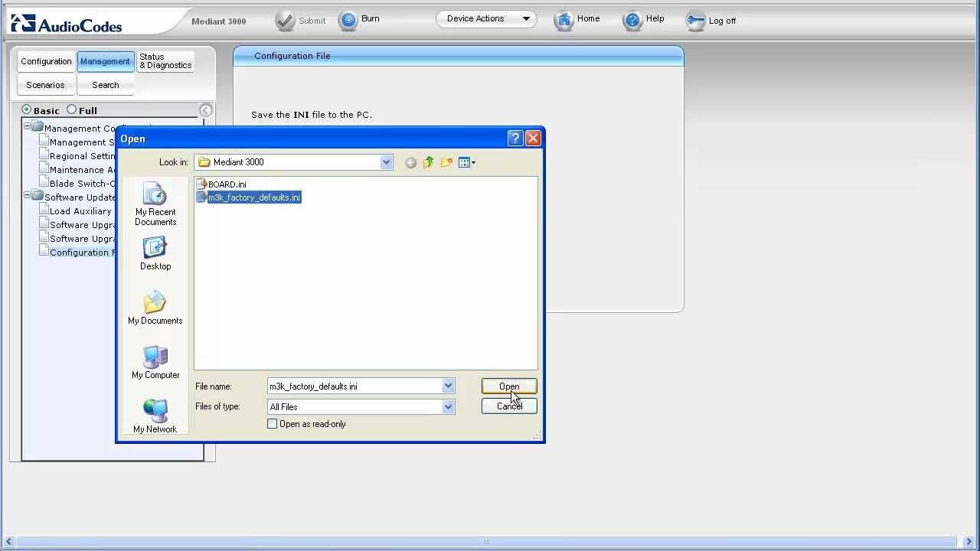Click the Desktop shortcut in places bar
The image size is (980, 551).
point(155,253)
